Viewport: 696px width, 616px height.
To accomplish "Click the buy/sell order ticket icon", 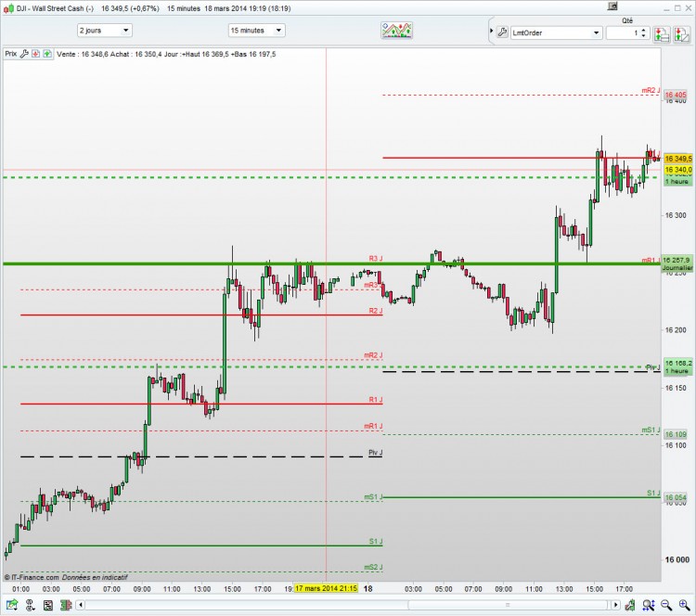I will tap(662, 33).
